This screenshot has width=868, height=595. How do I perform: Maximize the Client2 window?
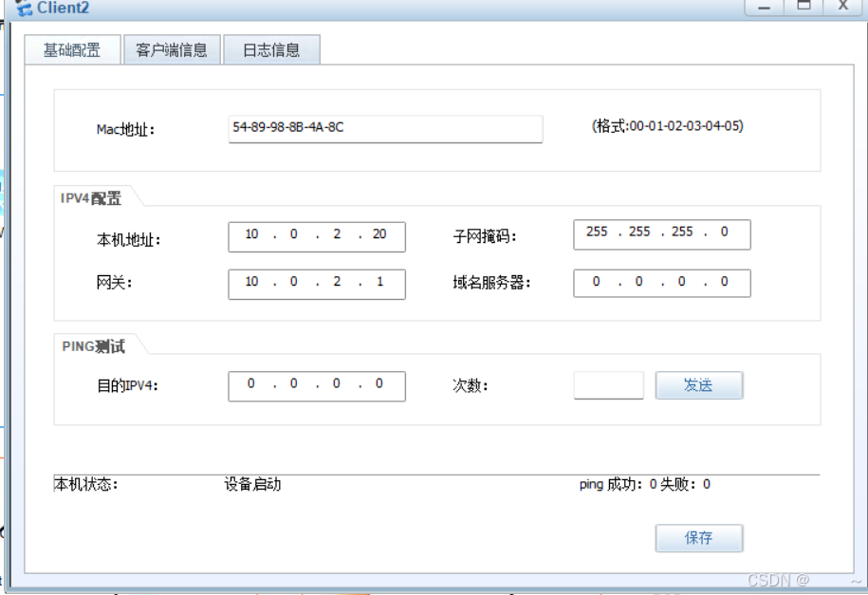click(803, 7)
